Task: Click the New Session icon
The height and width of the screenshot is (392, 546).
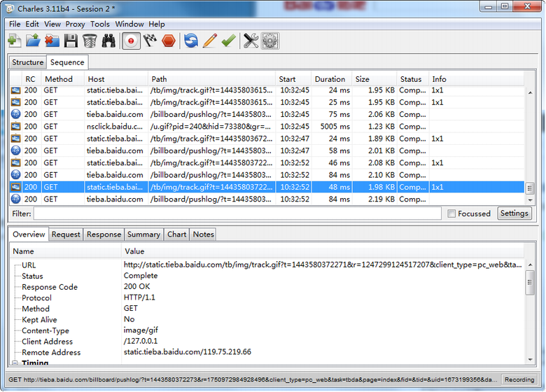Action: pyautogui.click(x=15, y=41)
